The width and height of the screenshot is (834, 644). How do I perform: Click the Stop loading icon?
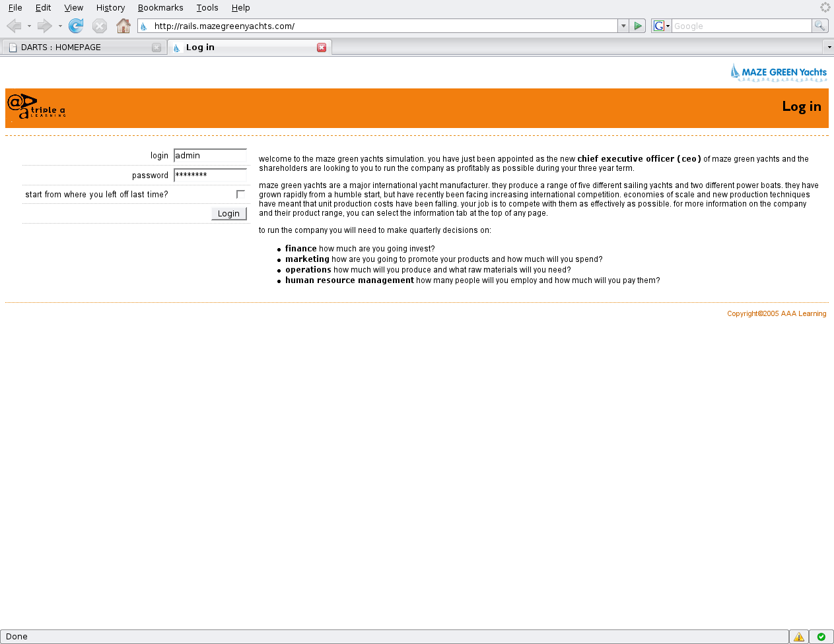99,26
